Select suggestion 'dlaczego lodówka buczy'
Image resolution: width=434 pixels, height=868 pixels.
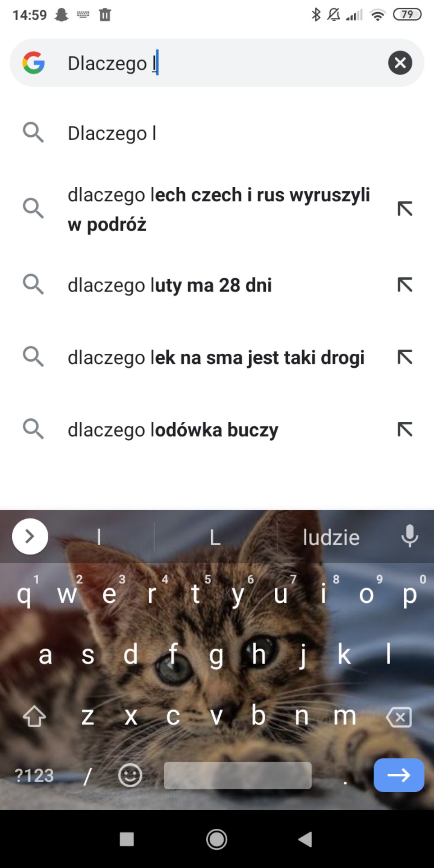click(217, 429)
